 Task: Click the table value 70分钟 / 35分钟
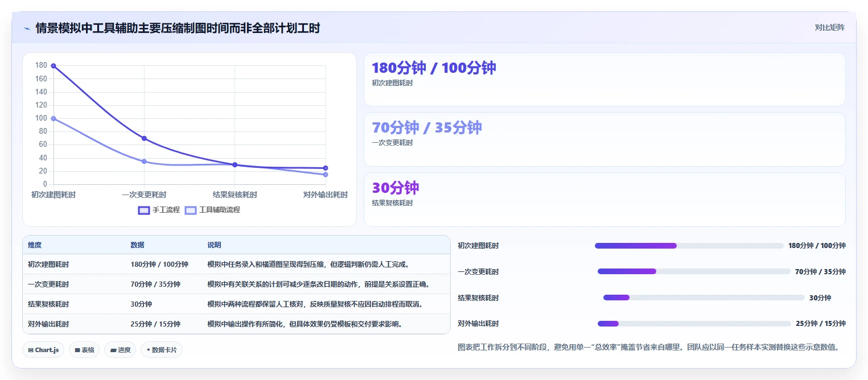pos(155,284)
